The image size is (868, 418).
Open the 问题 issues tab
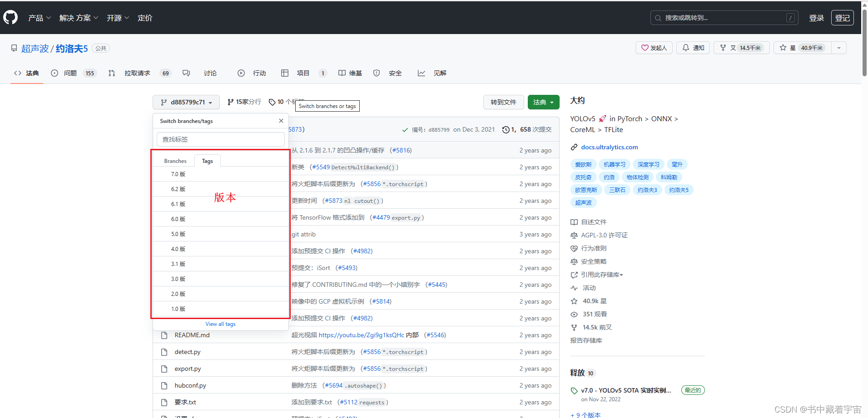(x=74, y=73)
